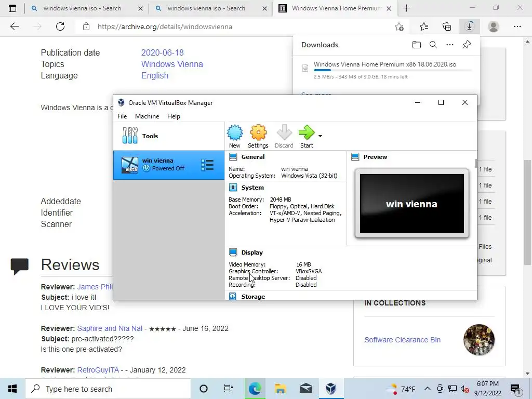Click the VirtualBox details pane scrollbar
Viewport: 532px width, 399px height.
point(476,164)
